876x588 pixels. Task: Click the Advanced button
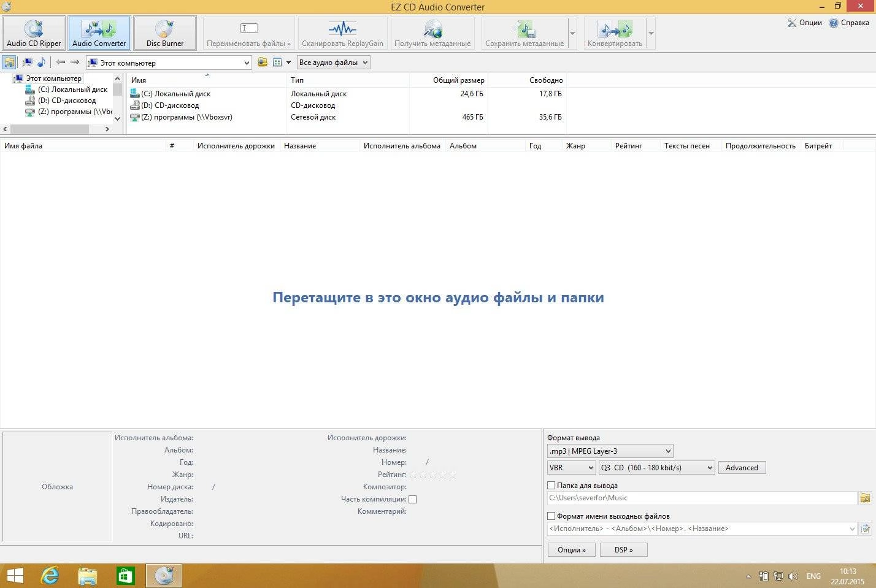[742, 468]
